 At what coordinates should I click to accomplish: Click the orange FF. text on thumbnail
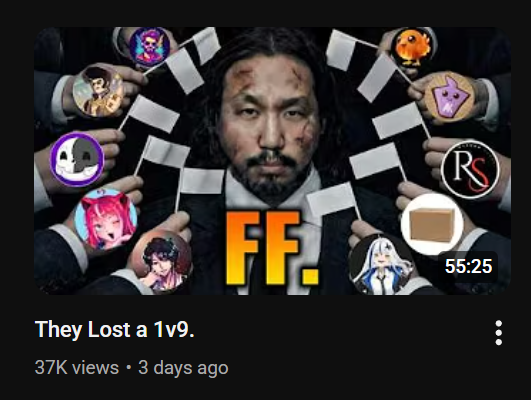[272, 248]
